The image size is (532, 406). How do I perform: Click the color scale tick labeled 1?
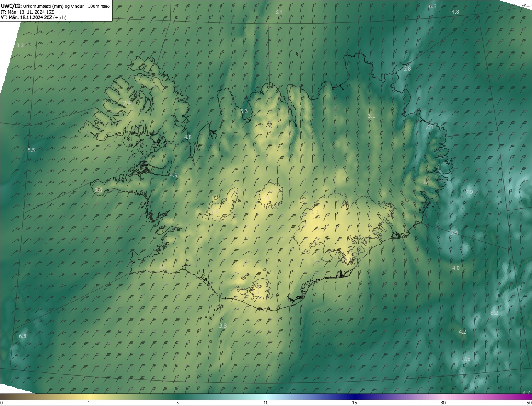[89, 403]
